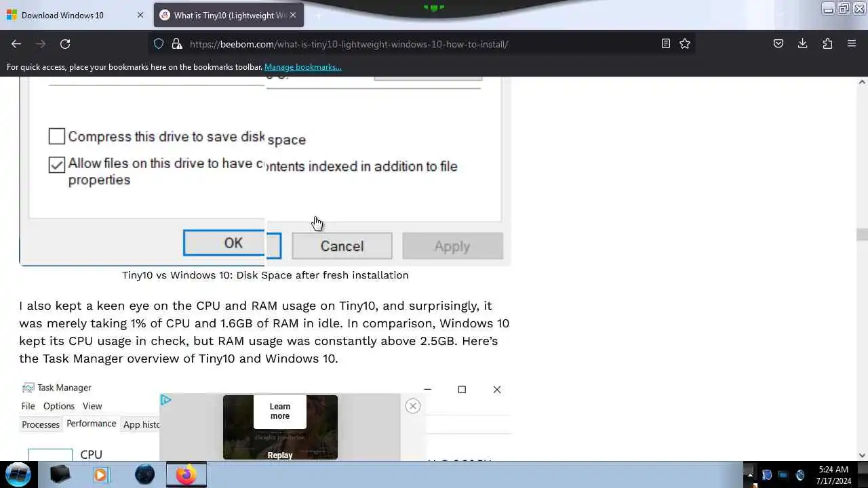Click the Task Manager title icon
The image size is (868, 488).
28,388
